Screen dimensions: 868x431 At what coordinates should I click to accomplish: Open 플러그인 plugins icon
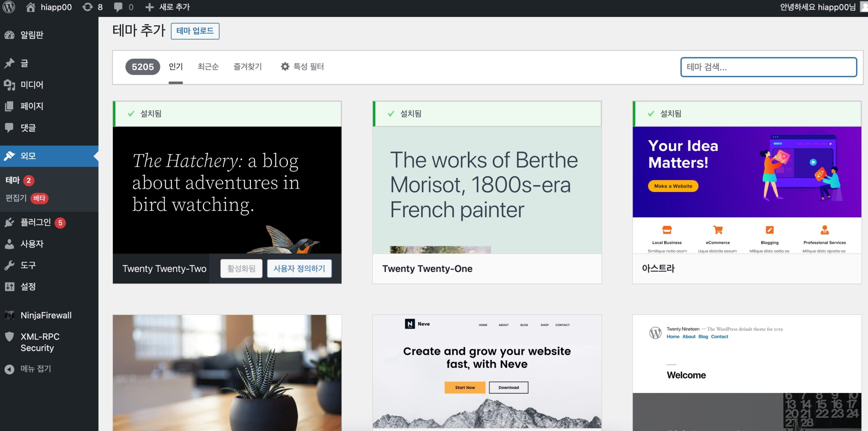pos(9,222)
